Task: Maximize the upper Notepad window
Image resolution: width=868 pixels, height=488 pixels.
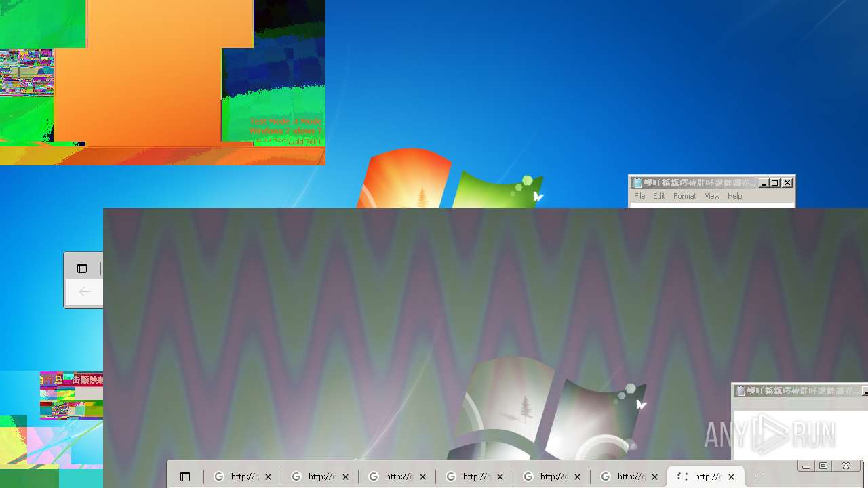Action: pos(775,183)
